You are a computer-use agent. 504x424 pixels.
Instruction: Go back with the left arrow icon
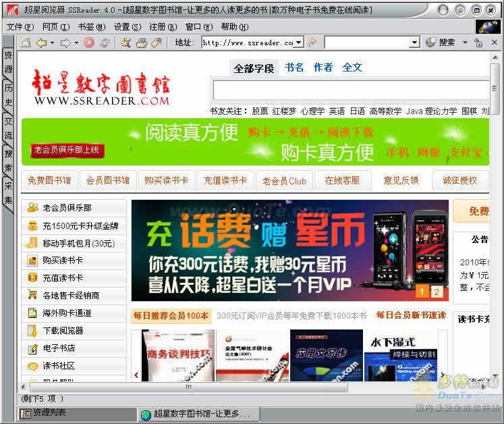(42, 43)
